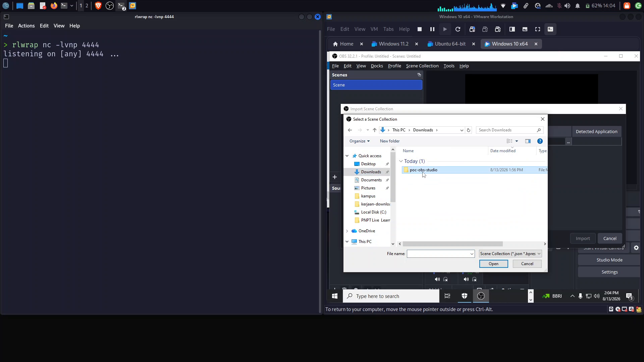
Task: Click the navigation pane vertical scrollbar
Action: (393, 178)
